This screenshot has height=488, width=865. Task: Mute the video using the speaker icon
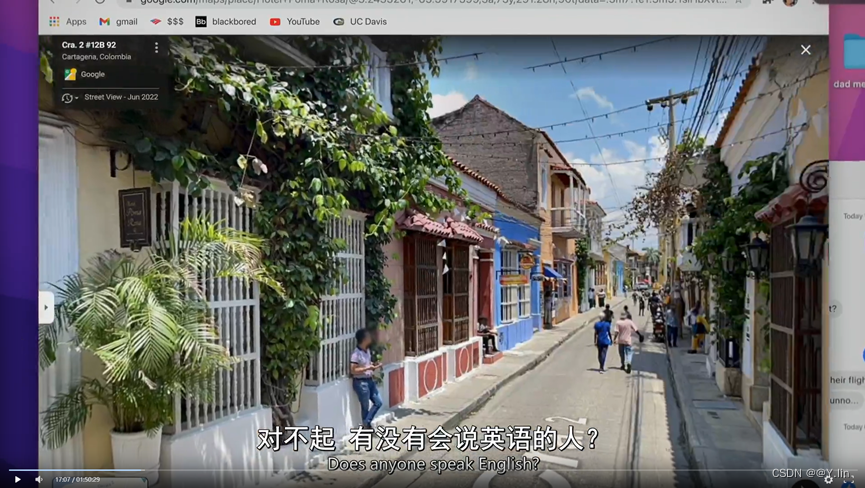[39, 479]
